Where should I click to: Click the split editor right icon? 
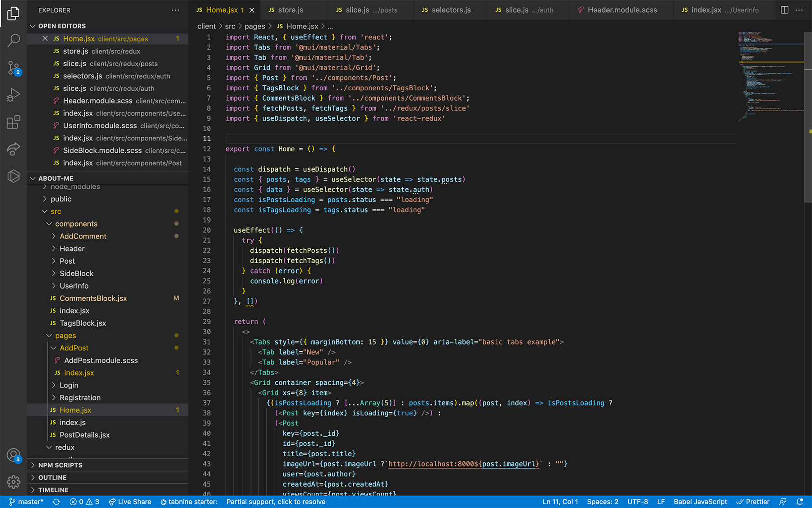[784, 10]
